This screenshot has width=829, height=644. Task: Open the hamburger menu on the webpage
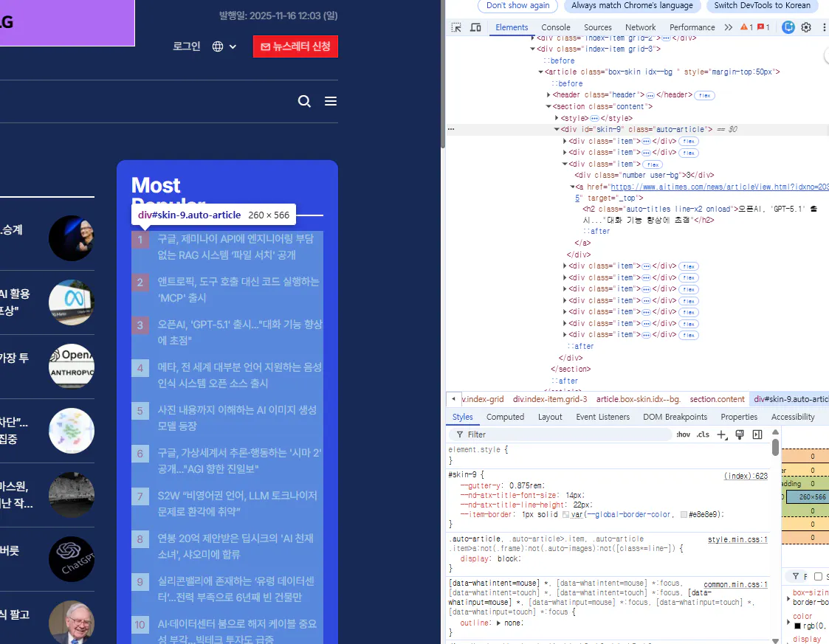pos(331,101)
